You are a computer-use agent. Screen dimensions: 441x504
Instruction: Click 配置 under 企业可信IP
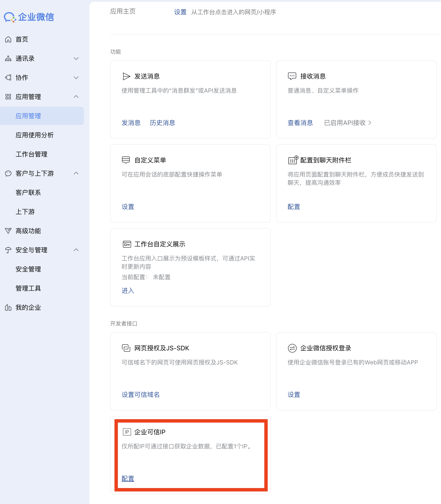tap(128, 479)
